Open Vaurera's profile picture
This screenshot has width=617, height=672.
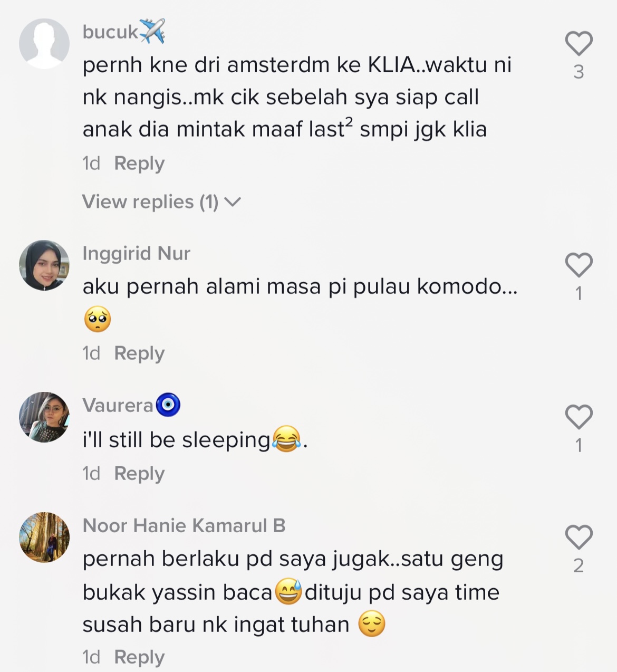pos(44,417)
